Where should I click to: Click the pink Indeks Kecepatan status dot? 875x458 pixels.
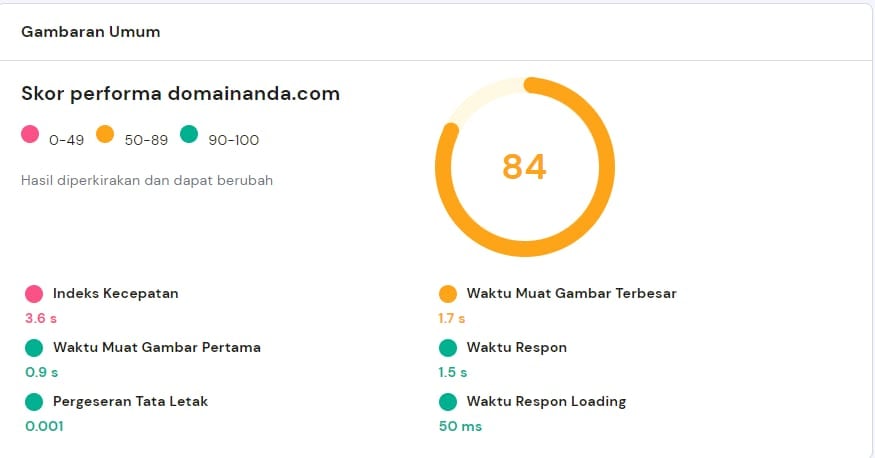34,294
